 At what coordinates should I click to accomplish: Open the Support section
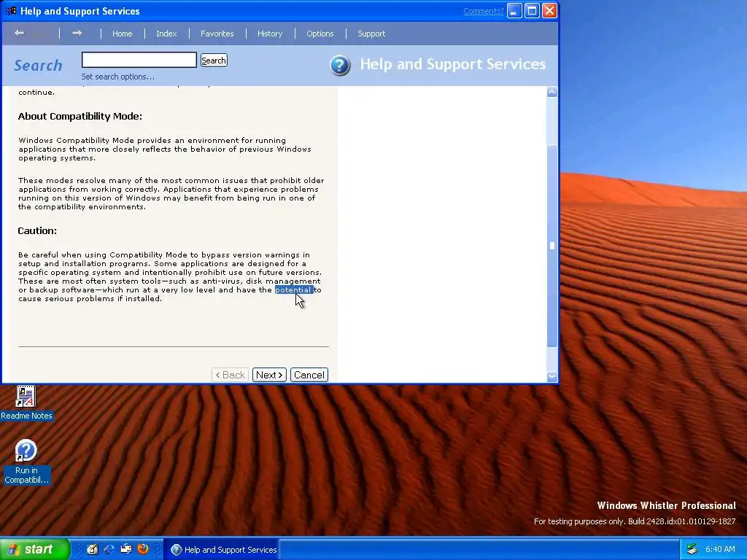tap(371, 34)
